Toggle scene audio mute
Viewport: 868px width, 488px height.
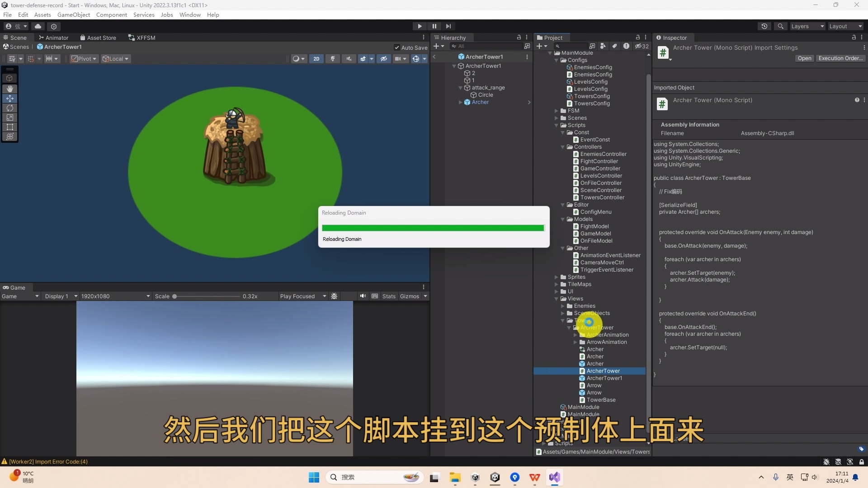(x=349, y=59)
